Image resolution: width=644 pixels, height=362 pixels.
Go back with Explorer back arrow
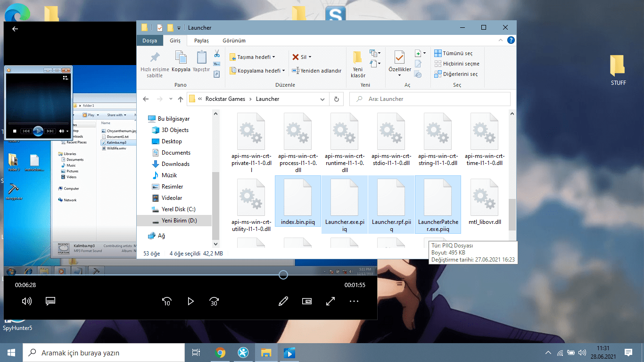146,99
